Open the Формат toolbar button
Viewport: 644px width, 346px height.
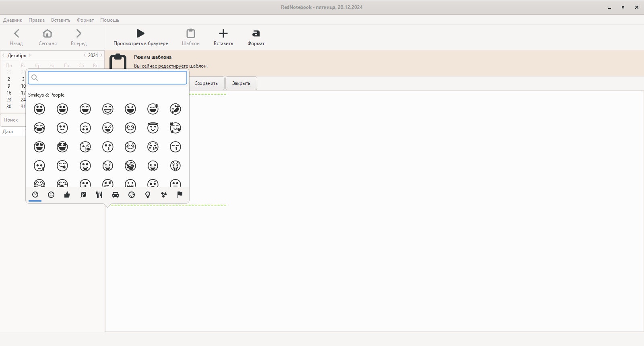tap(256, 37)
